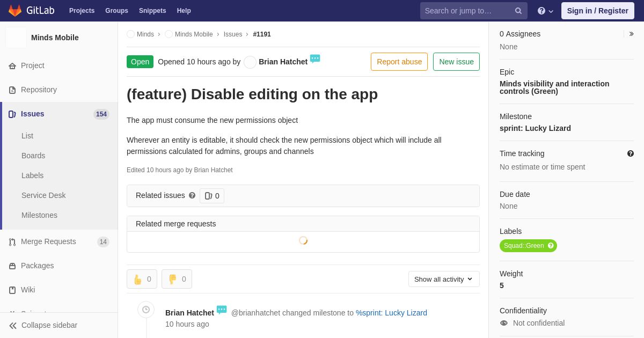Click the GitLab fox logo
This screenshot has height=338, width=644.
pyautogui.click(x=15, y=11)
